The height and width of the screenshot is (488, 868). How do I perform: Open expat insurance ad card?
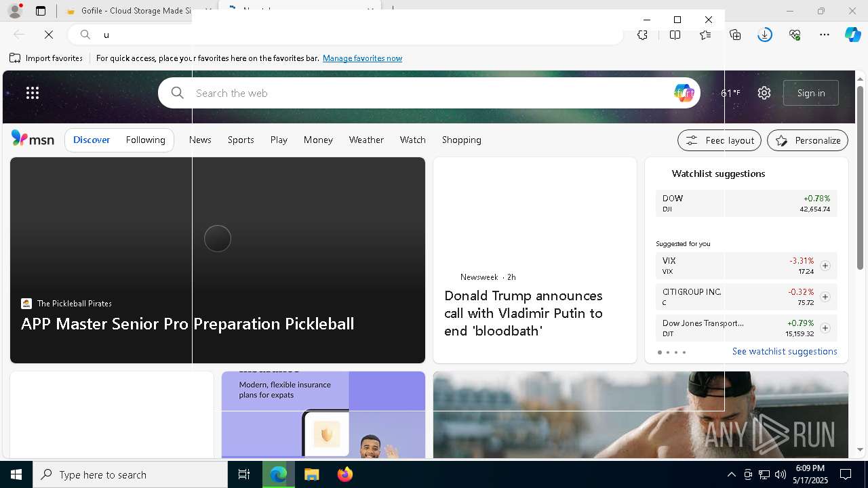[x=323, y=414]
